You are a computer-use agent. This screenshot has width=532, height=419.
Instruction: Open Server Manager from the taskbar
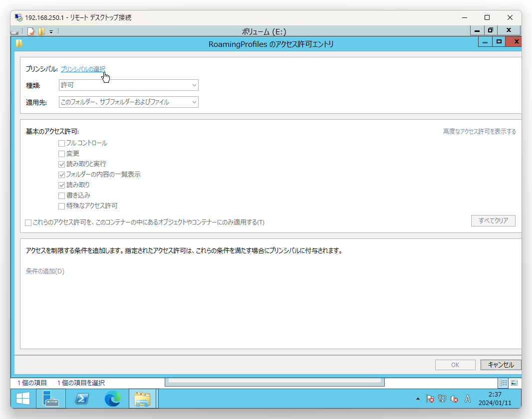click(50, 399)
